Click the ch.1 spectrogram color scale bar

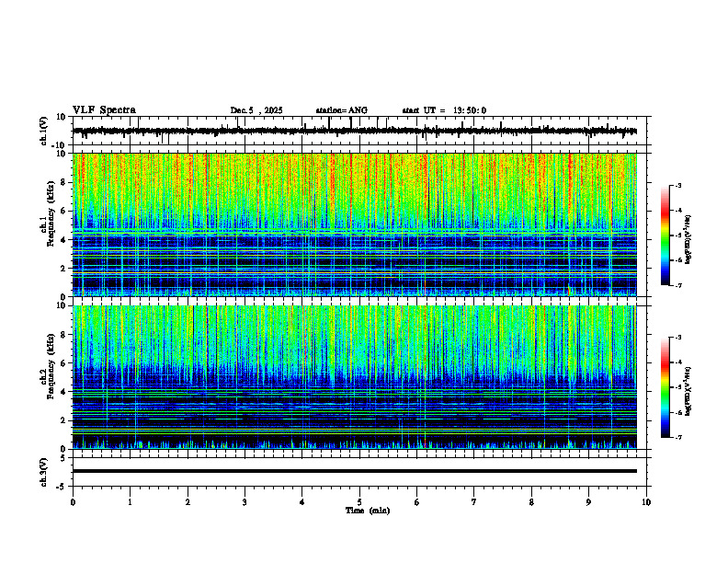pyautogui.click(x=665, y=236)
